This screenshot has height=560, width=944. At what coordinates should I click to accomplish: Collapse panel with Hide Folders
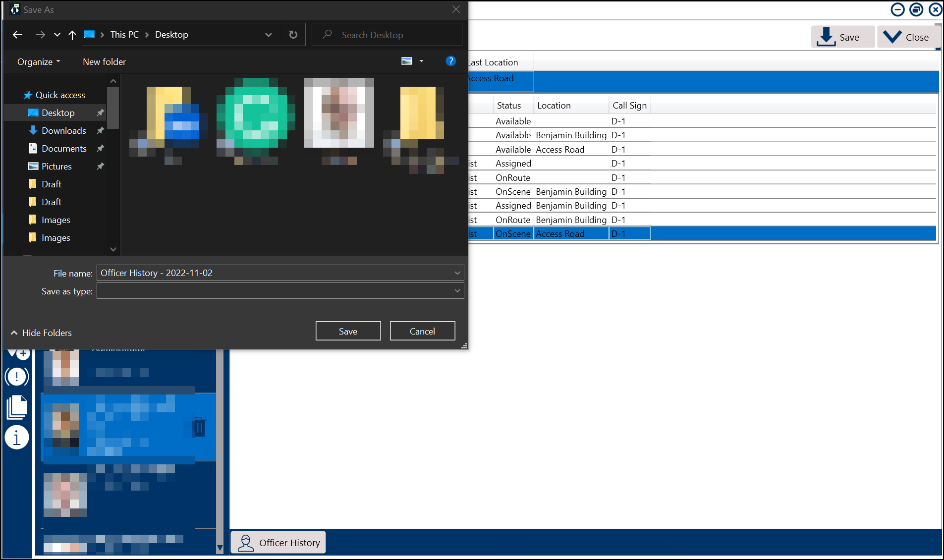coord(42,333)
